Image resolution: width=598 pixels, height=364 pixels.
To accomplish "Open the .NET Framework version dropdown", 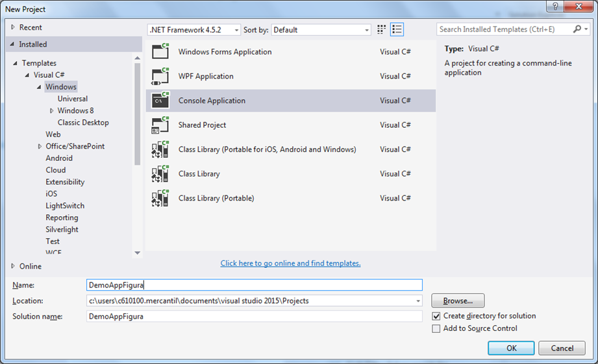I will [194, 30].
